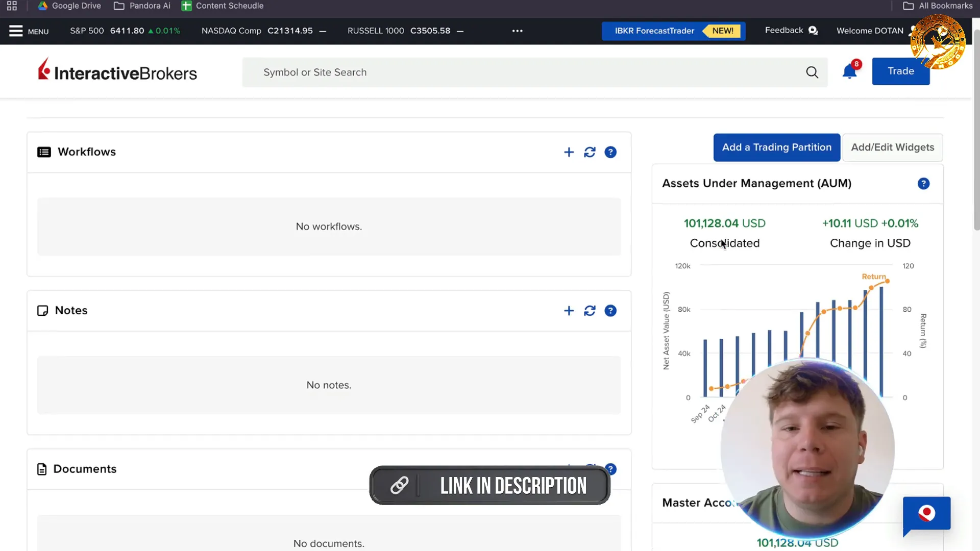Focus the Symbol or Site Search field
This screenshot has height=551, width=980.
(x=535, y=72)
